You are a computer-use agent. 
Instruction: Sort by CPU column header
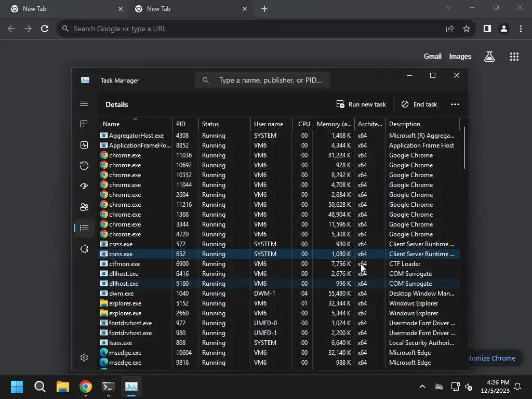[x=302, y=124]
